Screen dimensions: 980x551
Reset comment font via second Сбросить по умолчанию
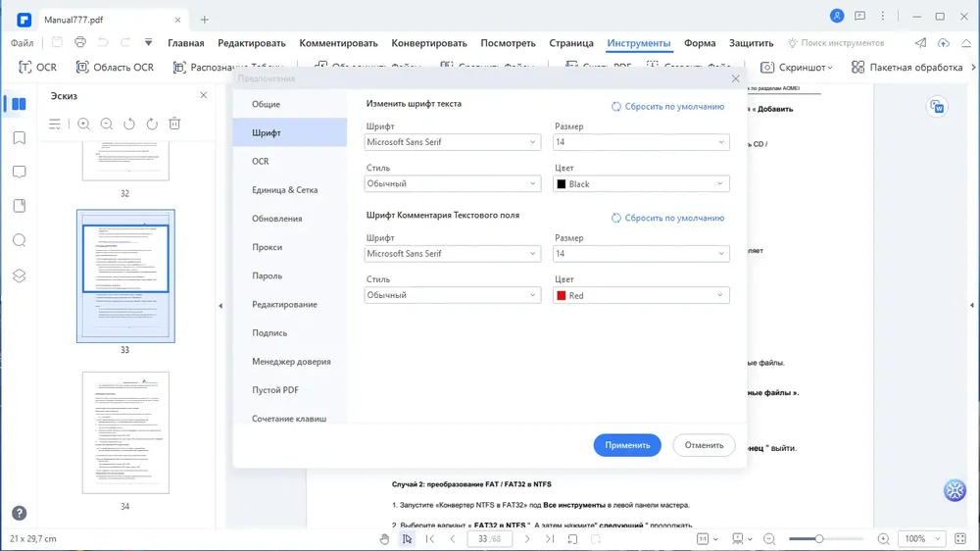(x=667, y=219)
